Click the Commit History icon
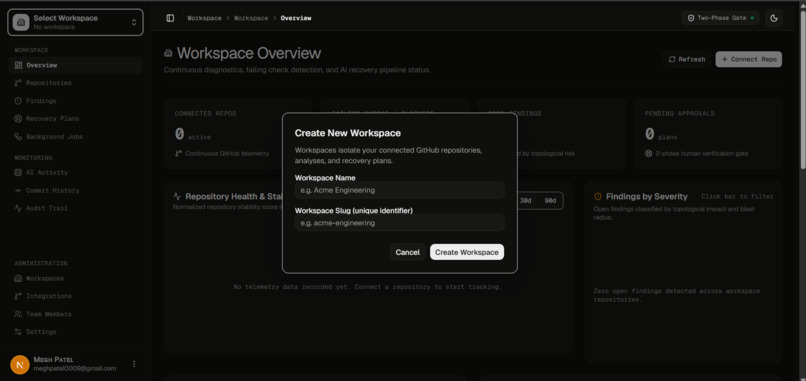Image resolution: width=806 pixels, height=381 pixels. tap(19, 191)
